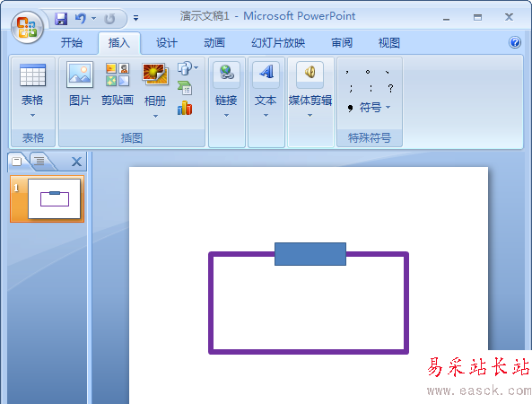Select the blue rectangle on slide
This screenshot has height=404, width=532.
(310, 254)
